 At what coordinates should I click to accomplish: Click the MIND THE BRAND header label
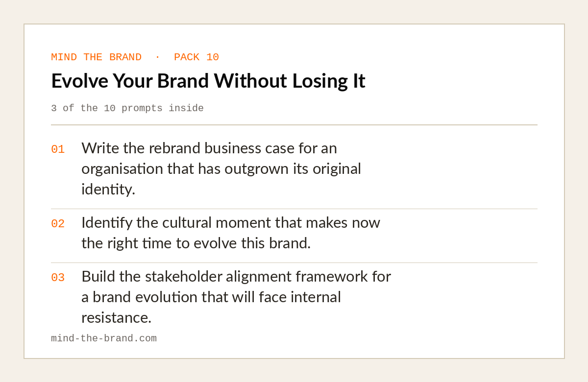(x=96, y=57)
